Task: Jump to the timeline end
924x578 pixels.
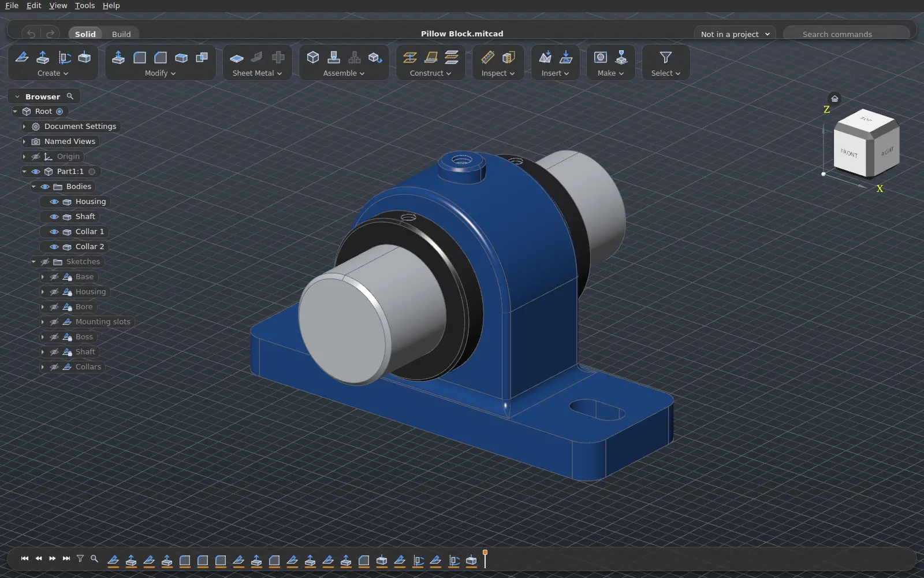Action: point(66,558)
